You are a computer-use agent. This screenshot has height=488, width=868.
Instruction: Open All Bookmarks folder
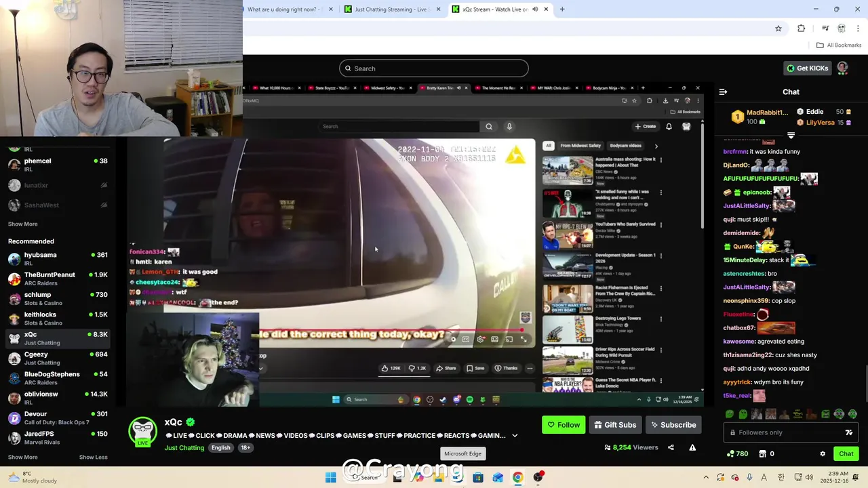(x=838, y=45)
